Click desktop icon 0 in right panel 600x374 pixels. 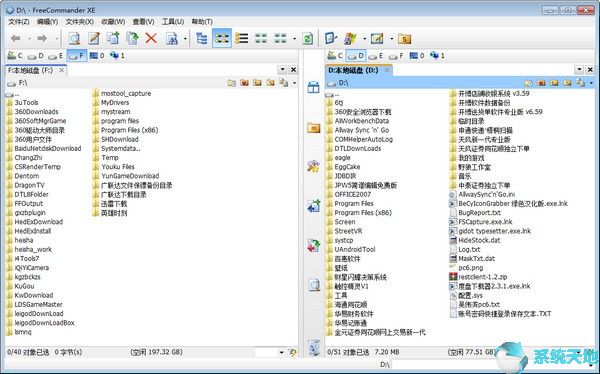pyautogui.click(x=417, y=56)
